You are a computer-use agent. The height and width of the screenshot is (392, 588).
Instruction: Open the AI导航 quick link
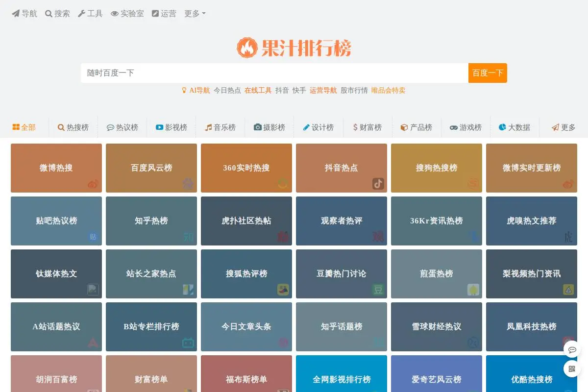tap(199, 91)
